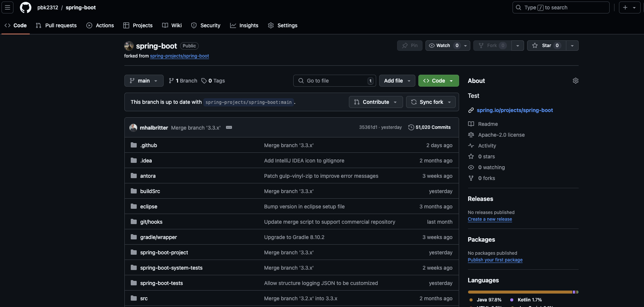Open the antora folder

click(x=148, y=176)
